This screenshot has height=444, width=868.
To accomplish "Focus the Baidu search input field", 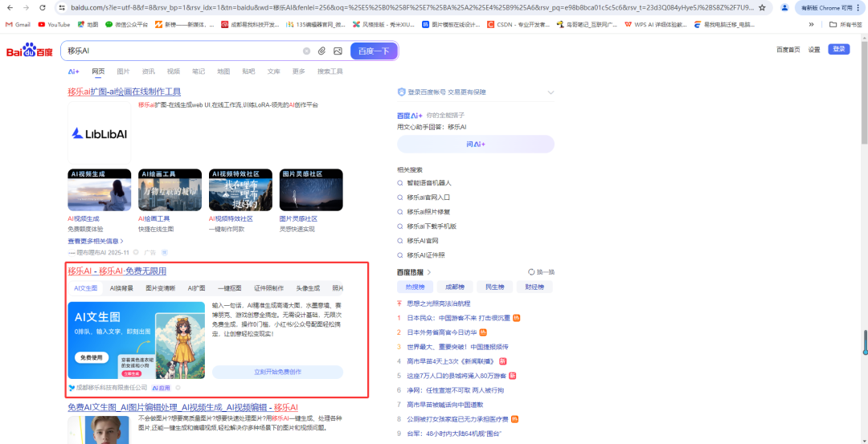I will coord(182,51).
